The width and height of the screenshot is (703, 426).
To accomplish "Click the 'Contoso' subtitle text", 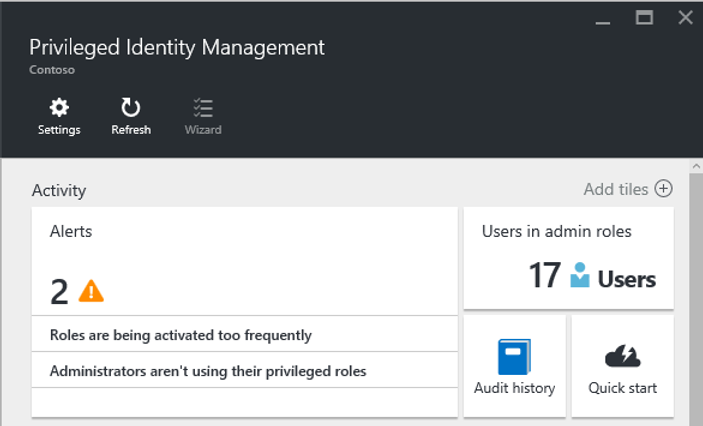I will click(52, 70).
